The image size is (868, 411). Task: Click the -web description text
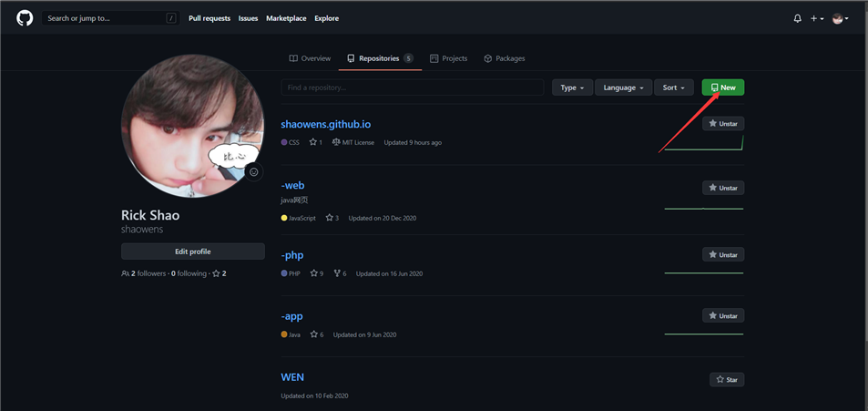294,200
